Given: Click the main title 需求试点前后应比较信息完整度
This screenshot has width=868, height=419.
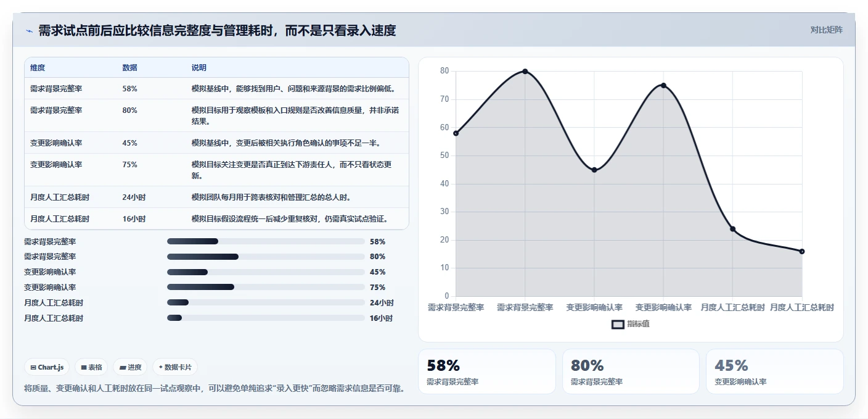Looking at the screenshot, I should pyautogui.click(x=217, y=30).
